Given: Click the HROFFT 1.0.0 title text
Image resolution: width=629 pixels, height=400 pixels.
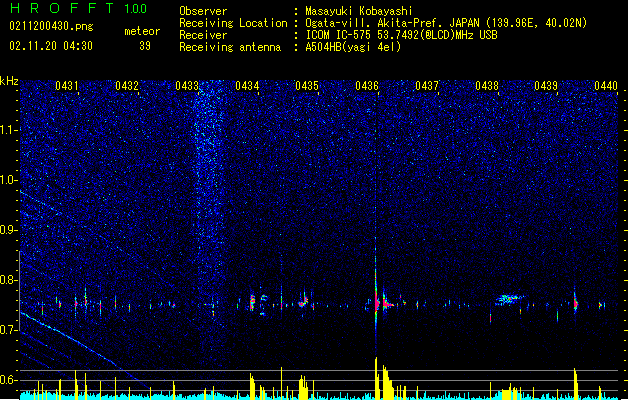Looking at the screenshot, I should click(x=79, y=8).
